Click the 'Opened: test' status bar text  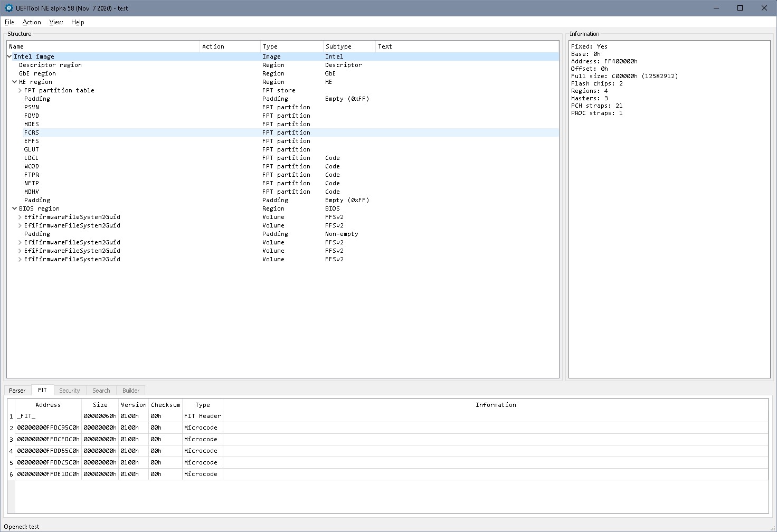(22, 527)
